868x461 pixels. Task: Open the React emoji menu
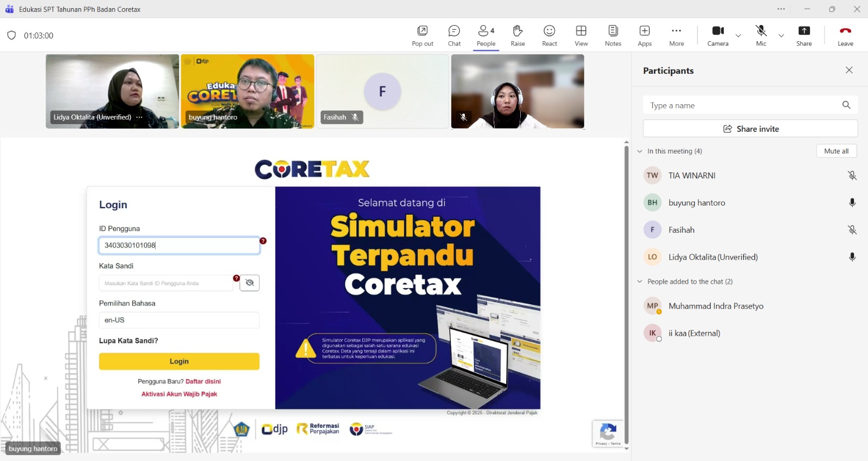click(x=549, y=35)
